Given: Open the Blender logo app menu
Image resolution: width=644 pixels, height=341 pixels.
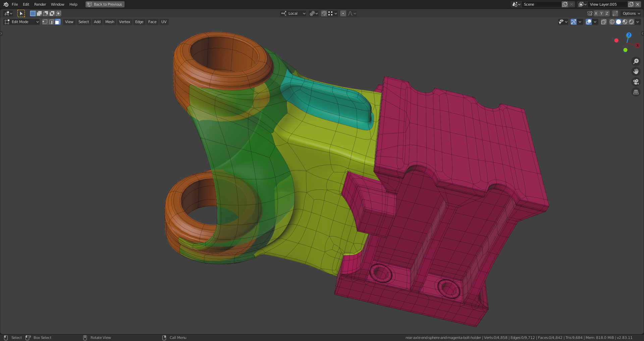Looking at the screenshot, I should point(6,4).
